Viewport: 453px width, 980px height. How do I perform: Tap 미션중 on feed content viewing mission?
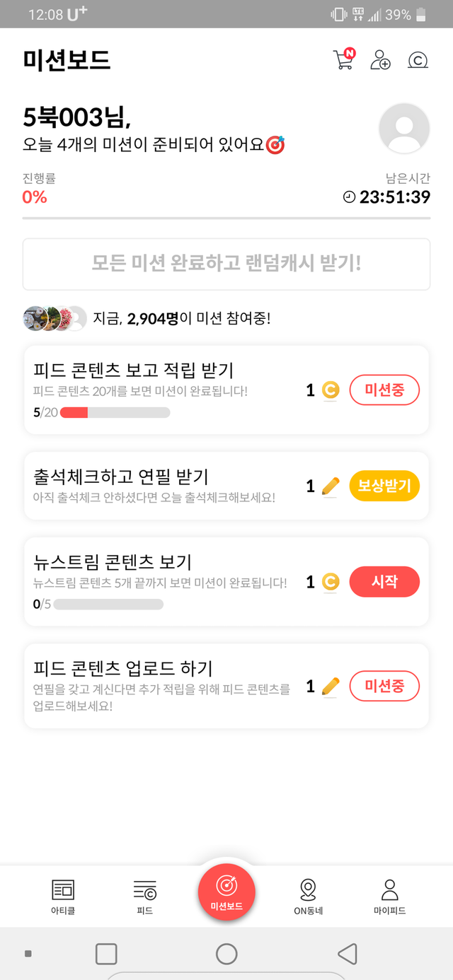(384, 390)
